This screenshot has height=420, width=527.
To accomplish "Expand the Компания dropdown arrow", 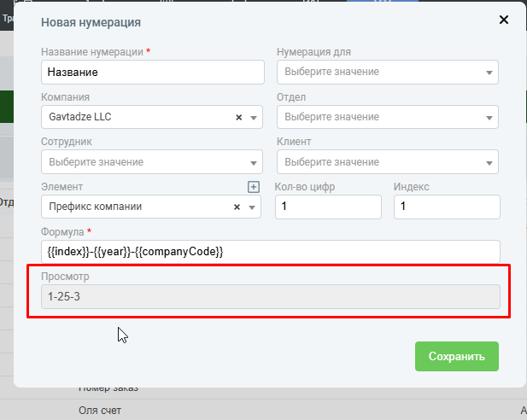I will (x=254, y=118).
